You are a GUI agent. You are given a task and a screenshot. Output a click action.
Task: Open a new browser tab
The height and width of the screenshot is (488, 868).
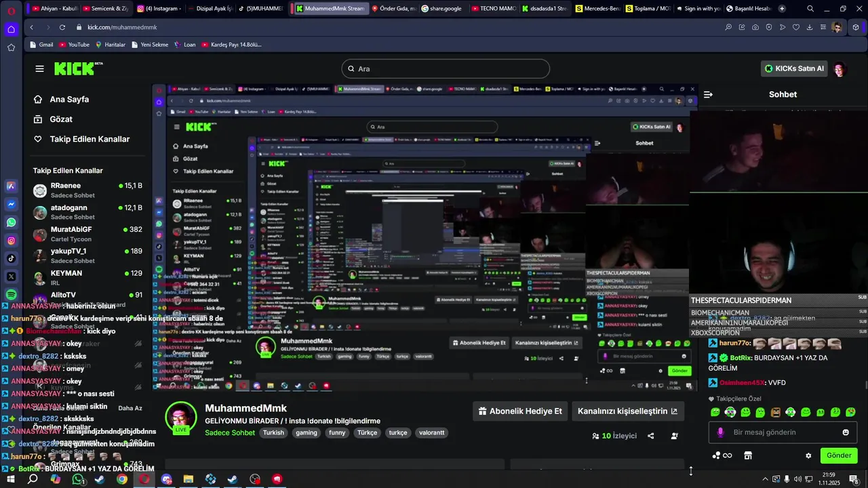point(782,9)
